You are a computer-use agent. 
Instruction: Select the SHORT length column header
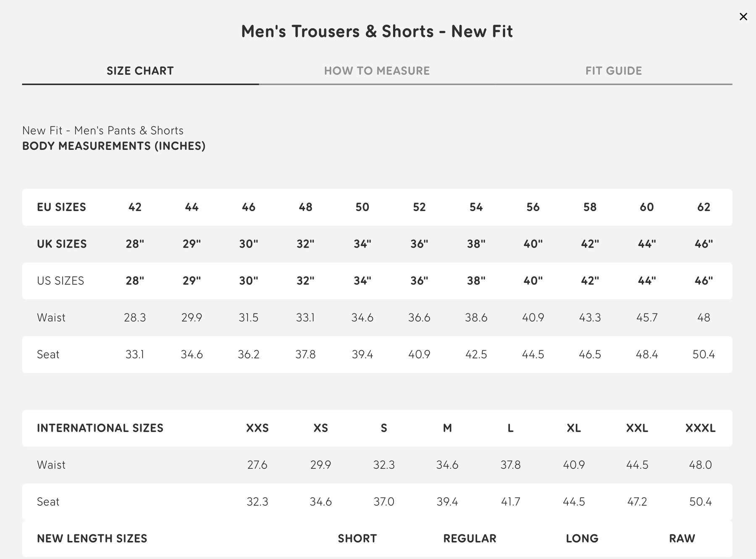(357, 538)
